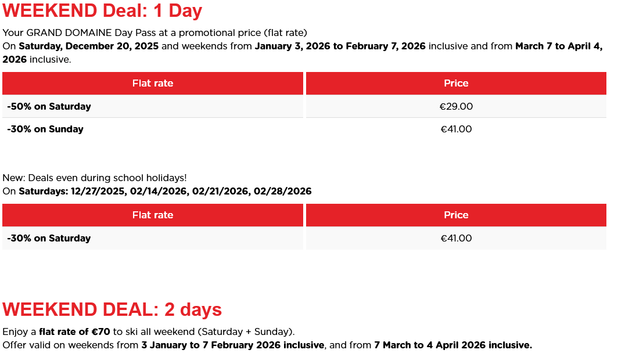Click the "WEEKEND DEAL: 2 days" heading
Screen dimensions: 643x364
[x=112, y=310]
